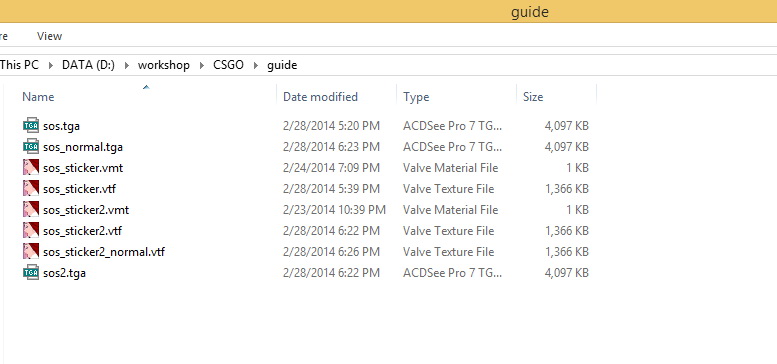Screen dimensions: 777x364
Task: Open the arrow after CSGO in breadcrumb
Action: click(x=256, y=65)
